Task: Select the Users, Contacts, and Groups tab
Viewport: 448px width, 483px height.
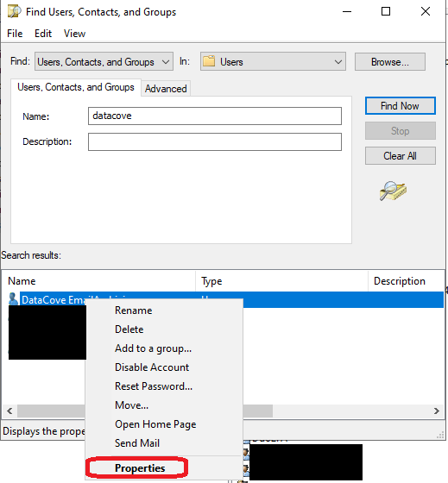Action: click(76, 87)
